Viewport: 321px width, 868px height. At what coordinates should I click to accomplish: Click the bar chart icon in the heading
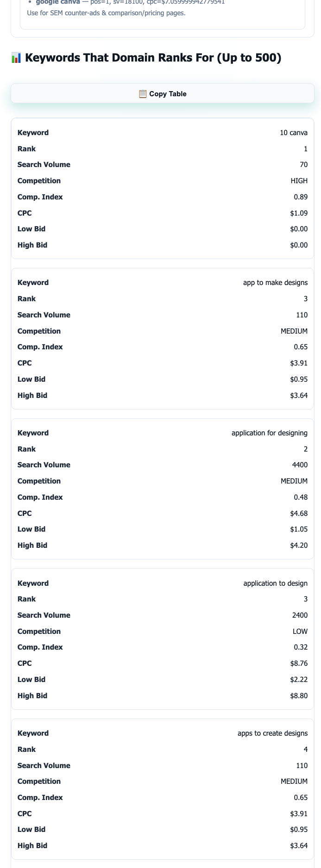coord(16,58)
